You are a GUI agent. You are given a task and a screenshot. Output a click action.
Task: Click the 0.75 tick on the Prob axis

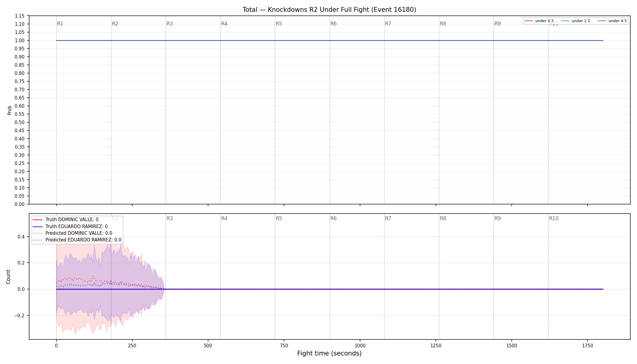pyautogui.click(x=20, y=81)
